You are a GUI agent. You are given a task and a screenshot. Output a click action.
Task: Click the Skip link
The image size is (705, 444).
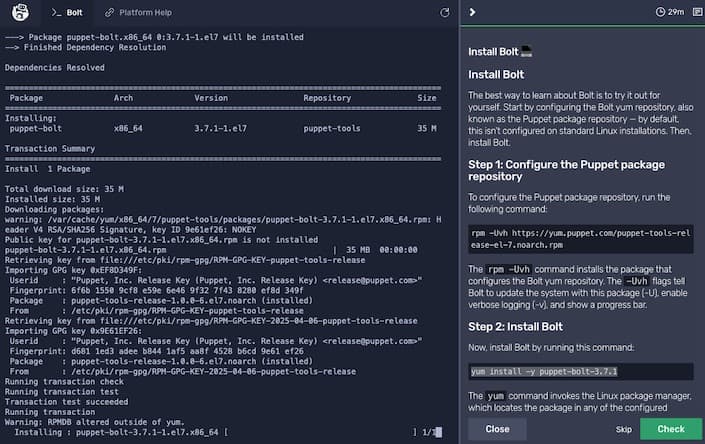tap(623, 429)
